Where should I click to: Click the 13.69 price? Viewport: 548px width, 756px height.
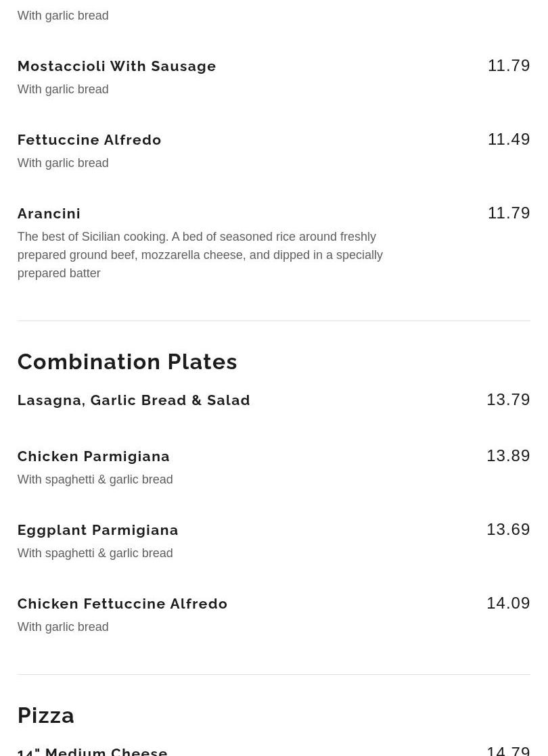pyautogui.click(x=507, y=529)
